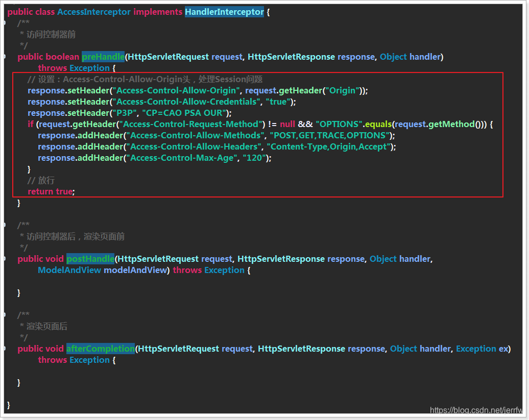This screenshot has height=420, width=529.
Task: Click the boolean return type keyword
Action: click(62, 57)
